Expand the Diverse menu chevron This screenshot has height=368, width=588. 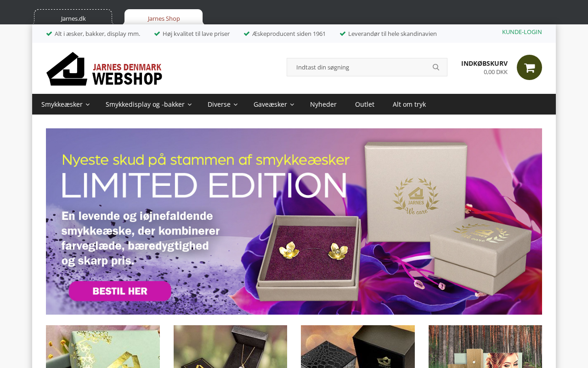coord(236,105)
